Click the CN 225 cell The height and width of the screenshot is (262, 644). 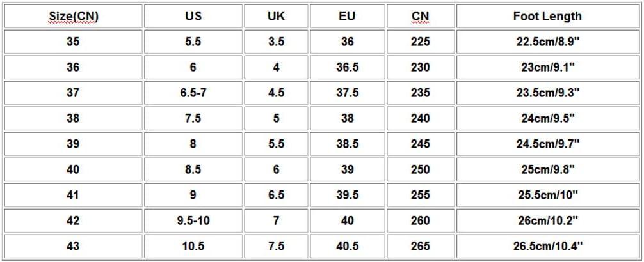point(420,42)
